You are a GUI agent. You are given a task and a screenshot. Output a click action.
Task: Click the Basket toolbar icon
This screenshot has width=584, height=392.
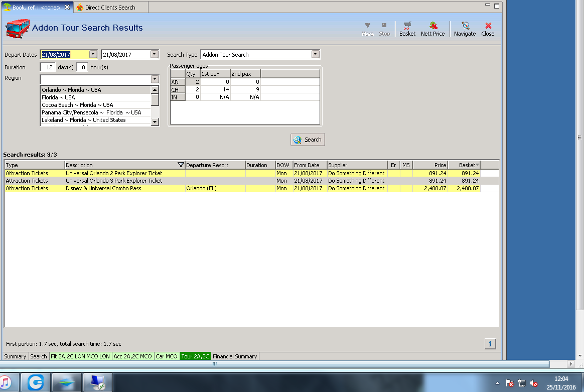point(407,29)
